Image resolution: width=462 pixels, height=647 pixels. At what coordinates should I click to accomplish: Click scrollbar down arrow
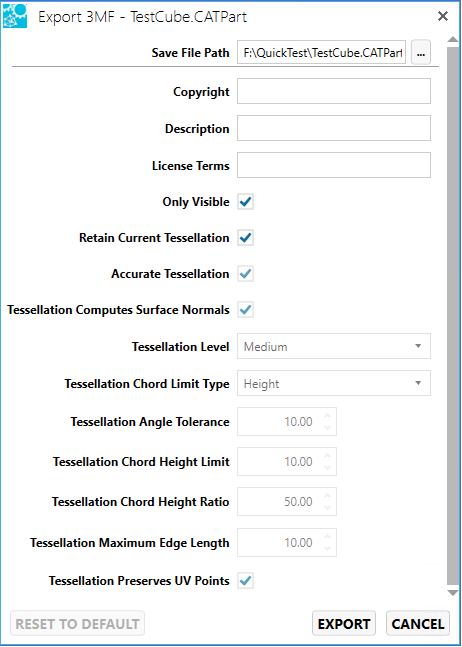453,593
